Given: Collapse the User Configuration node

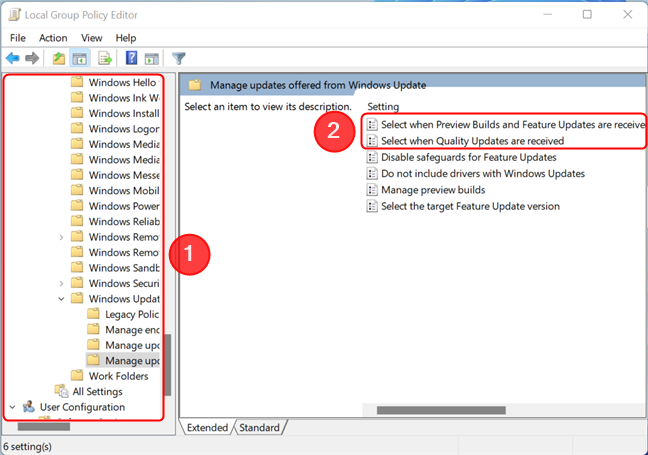Looking at the screenshot, I should pos(12,407).
